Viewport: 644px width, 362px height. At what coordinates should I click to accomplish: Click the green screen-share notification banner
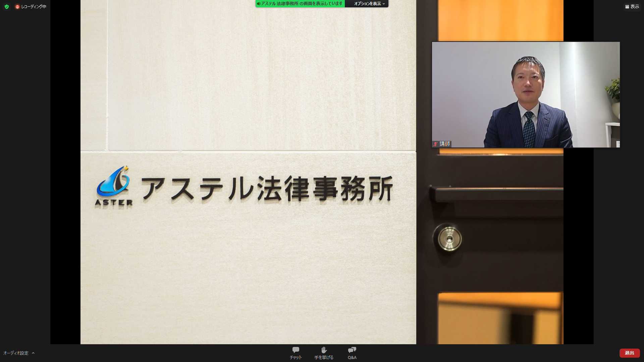pyautogui.click(x=300, y=4)
